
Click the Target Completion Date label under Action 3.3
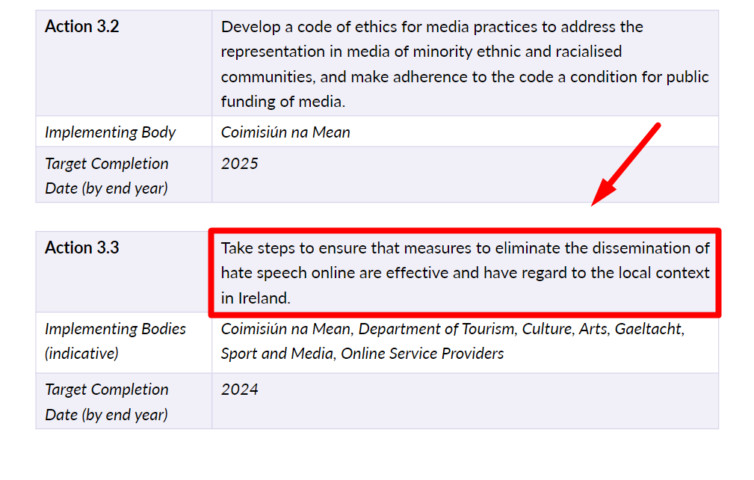coord(106,401)
